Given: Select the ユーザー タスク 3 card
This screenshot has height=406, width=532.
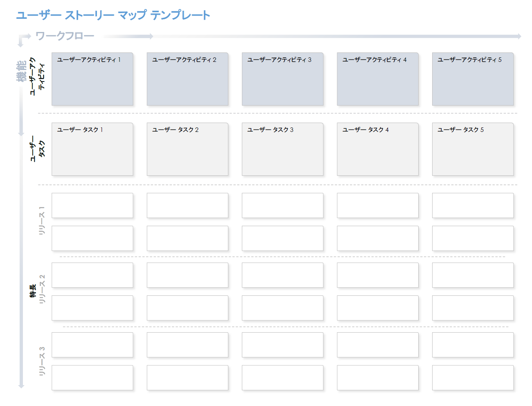Looking at the screenshot, I should pyautogui.click(x=283, y=149).
